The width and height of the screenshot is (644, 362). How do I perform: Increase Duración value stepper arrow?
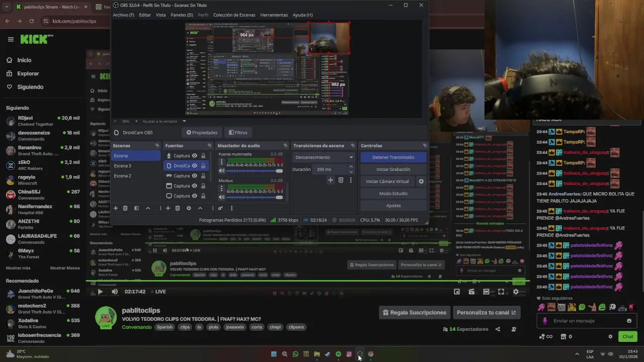351,167
